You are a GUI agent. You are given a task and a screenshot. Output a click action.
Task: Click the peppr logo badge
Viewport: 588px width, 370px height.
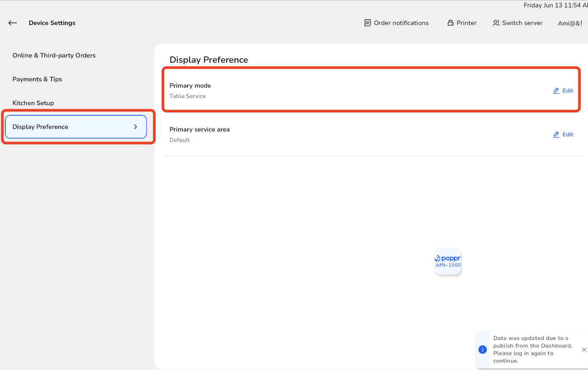click(448, 262)
